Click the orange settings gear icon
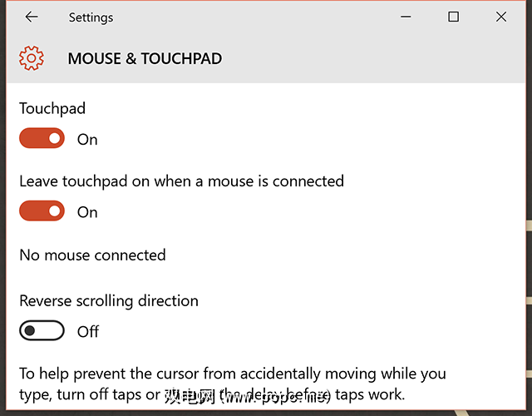This screenshot has width=532, height=416. pos(31,58)
